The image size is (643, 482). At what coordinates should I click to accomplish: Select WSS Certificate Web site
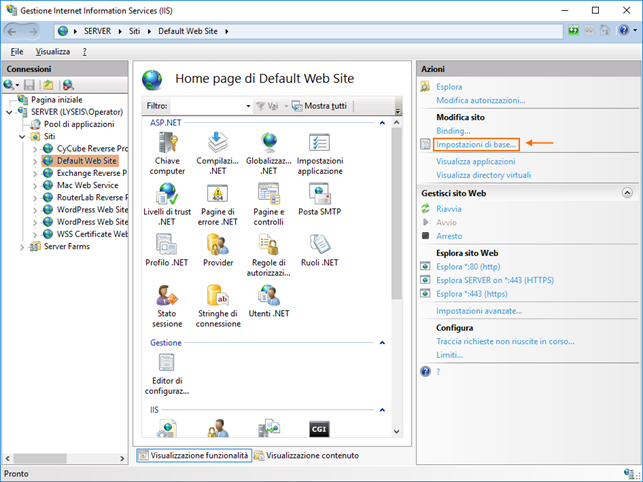coord(92,234)
